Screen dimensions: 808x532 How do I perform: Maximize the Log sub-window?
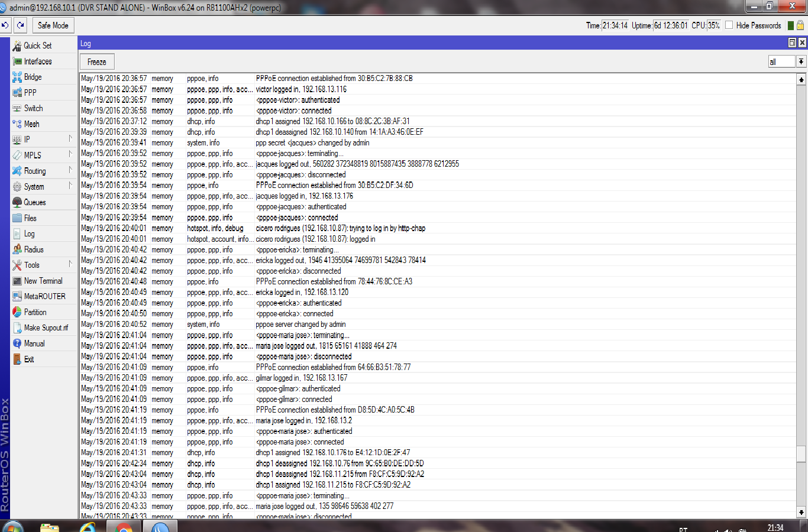pyautogui.click(x=793, y=43)
